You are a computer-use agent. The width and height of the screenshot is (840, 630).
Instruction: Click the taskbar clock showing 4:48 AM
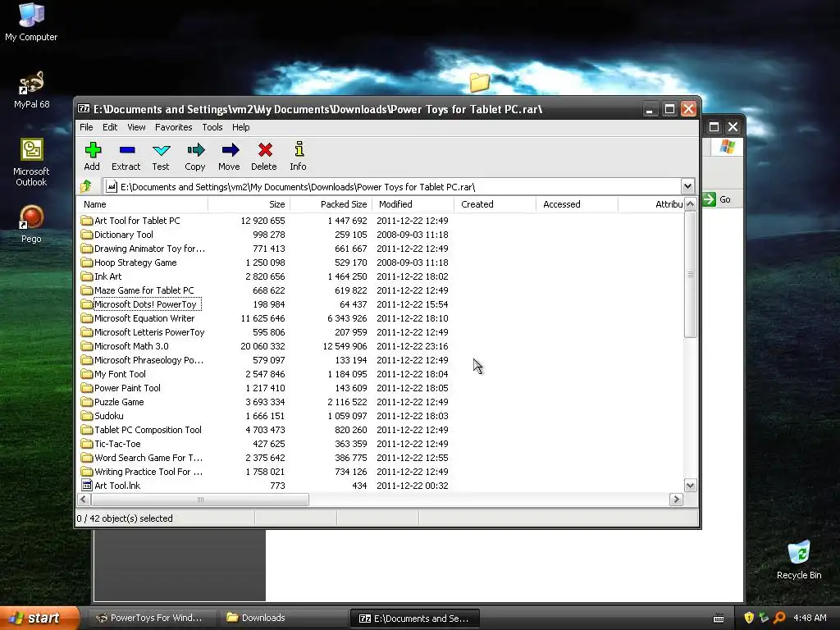pos(810,618)
